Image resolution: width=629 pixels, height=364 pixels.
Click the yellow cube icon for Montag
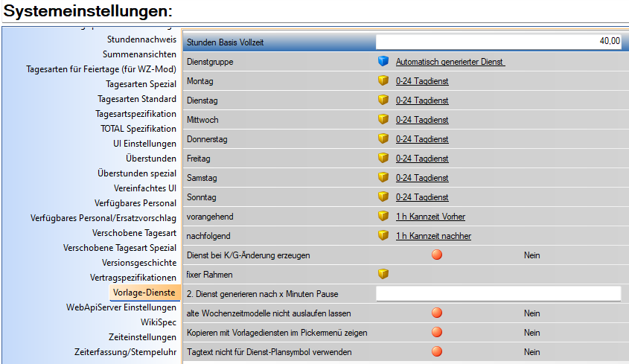pyautogui.click(x=383, y=81)
